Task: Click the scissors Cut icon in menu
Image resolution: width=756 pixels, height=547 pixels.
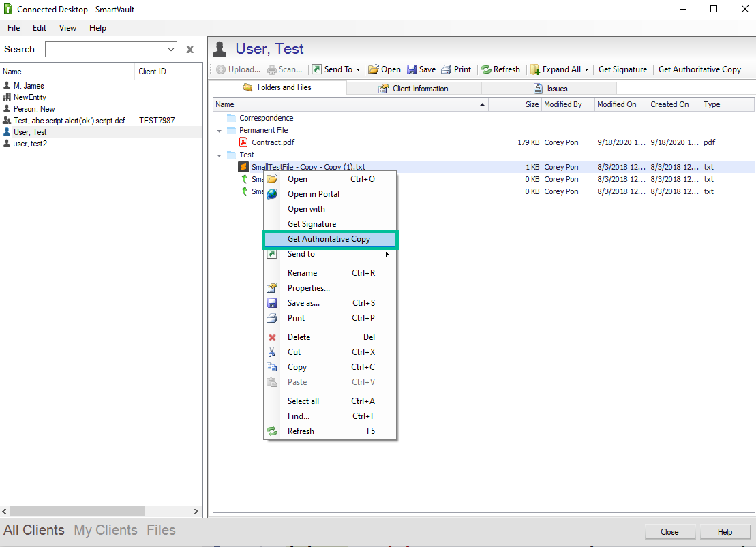Action: [272, 352]
